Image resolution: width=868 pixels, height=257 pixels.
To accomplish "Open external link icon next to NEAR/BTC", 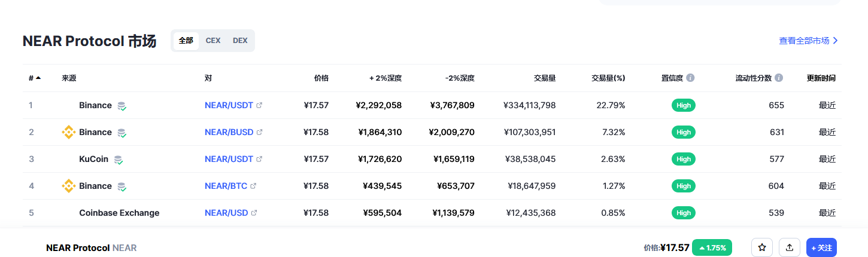I will [x=253, y=186].
